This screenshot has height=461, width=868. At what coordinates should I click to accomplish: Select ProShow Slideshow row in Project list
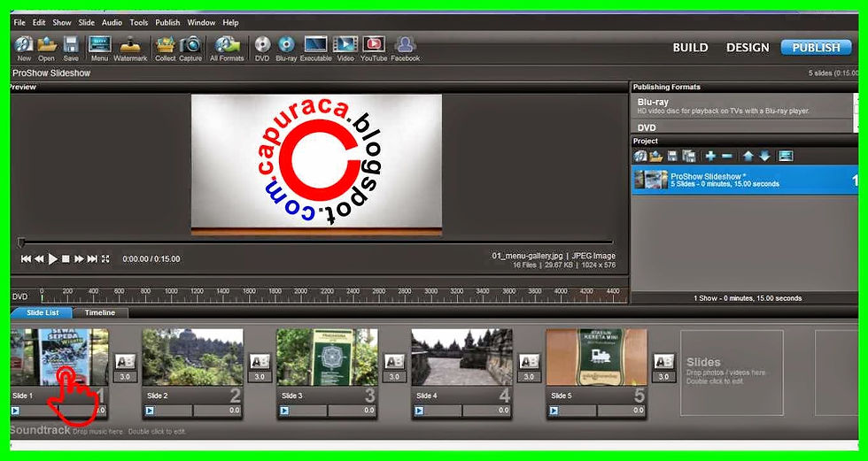[x=745, y=180]
